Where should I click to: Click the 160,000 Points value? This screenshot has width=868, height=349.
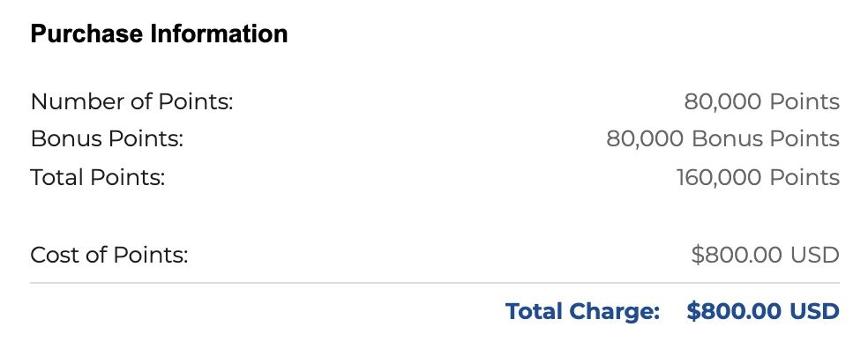758,177
